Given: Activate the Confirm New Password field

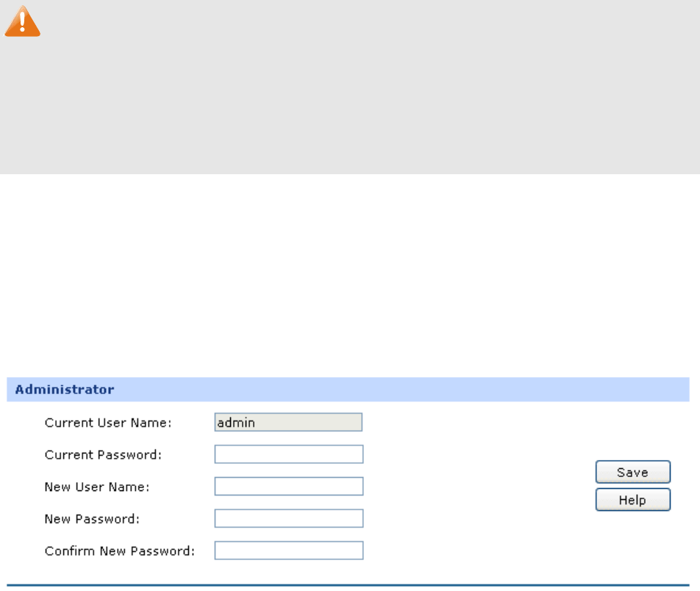Looking at the screenshot, I should [289, 551].
